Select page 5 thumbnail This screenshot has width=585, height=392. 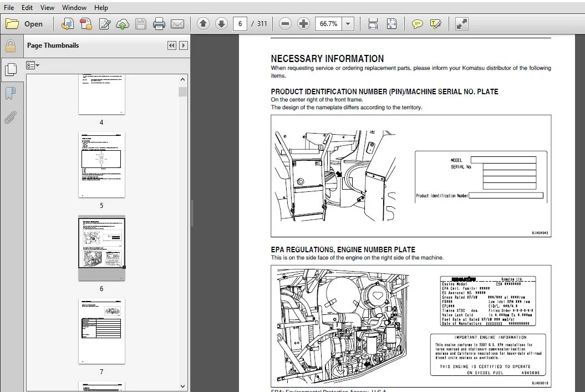[101, 165]
